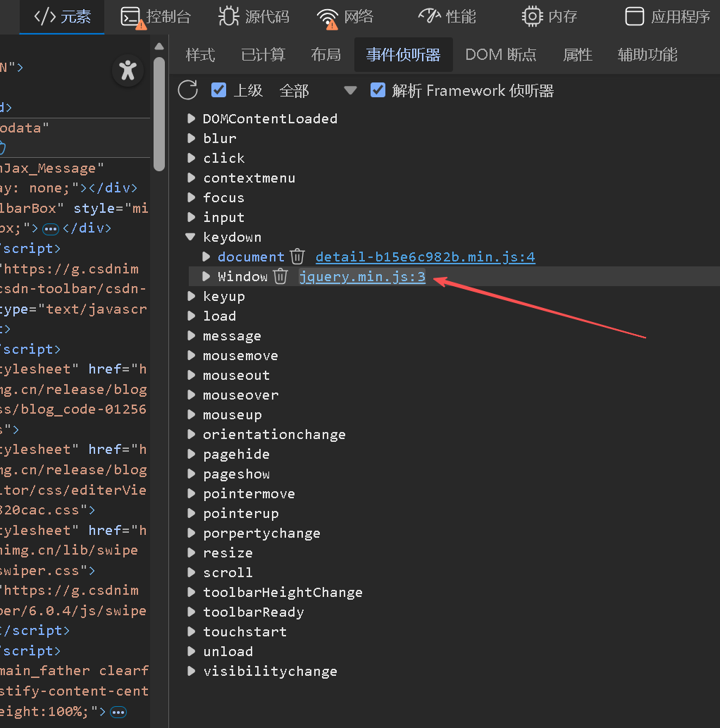Click the accessibility figure icon button
The image size is (720, 728).
coord(128,70)
